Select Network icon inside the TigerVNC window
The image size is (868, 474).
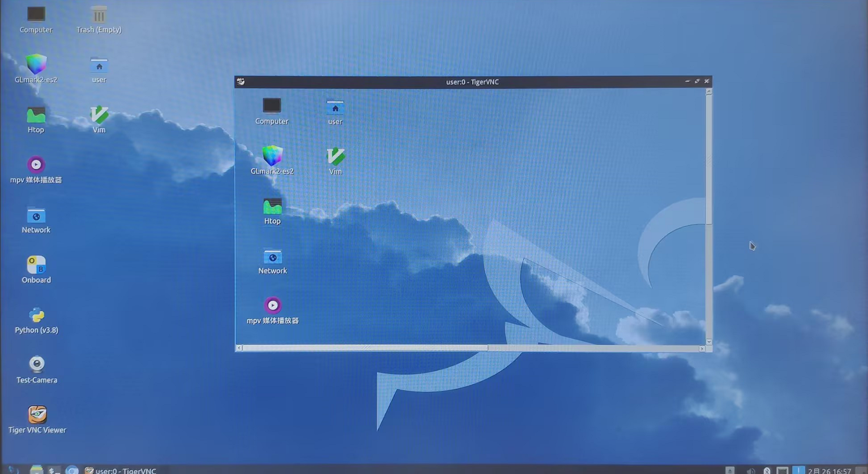(273, 261)
